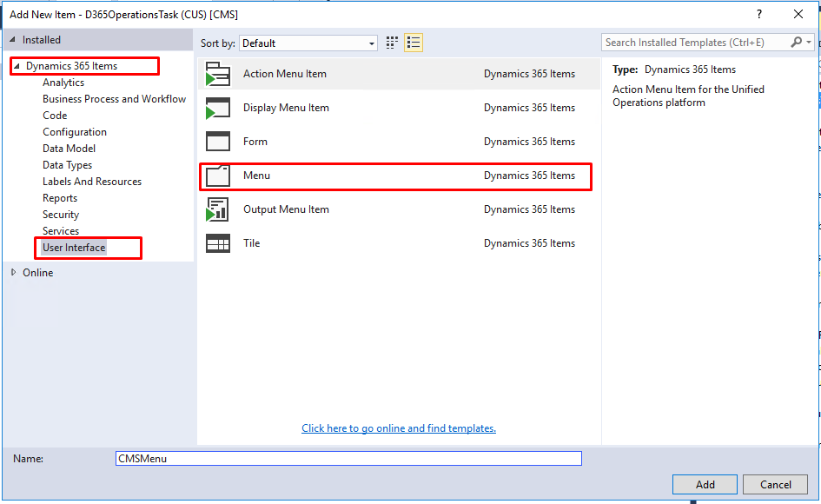Click the Installed header label
Image resolution: width=821 pixels, height=504 pixels.
coord(42,40)
